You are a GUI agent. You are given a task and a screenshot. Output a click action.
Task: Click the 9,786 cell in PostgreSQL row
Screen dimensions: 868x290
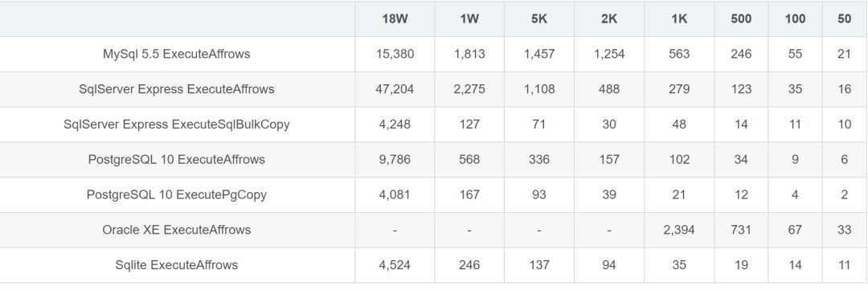(395, 159)
